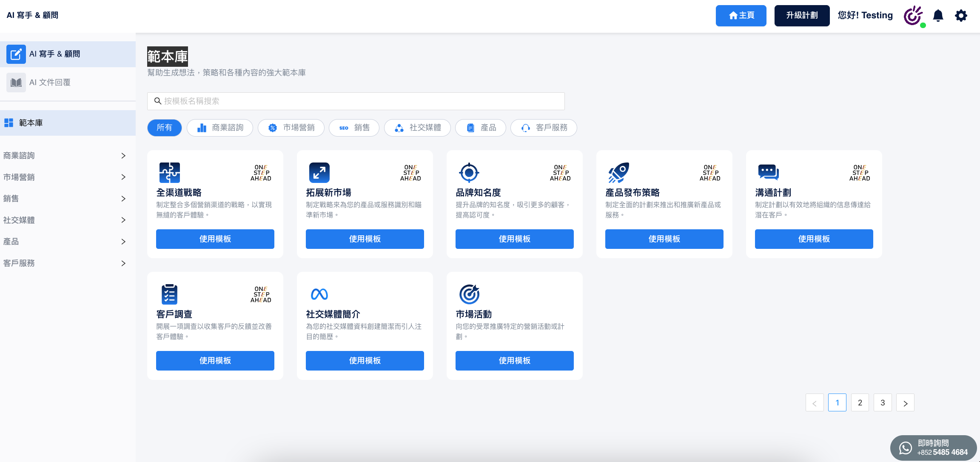This screenshot has width=980, height=462.
Task: Click the 社交媒體簡介 Meta logo icon
Action: [x=319, y=294]
